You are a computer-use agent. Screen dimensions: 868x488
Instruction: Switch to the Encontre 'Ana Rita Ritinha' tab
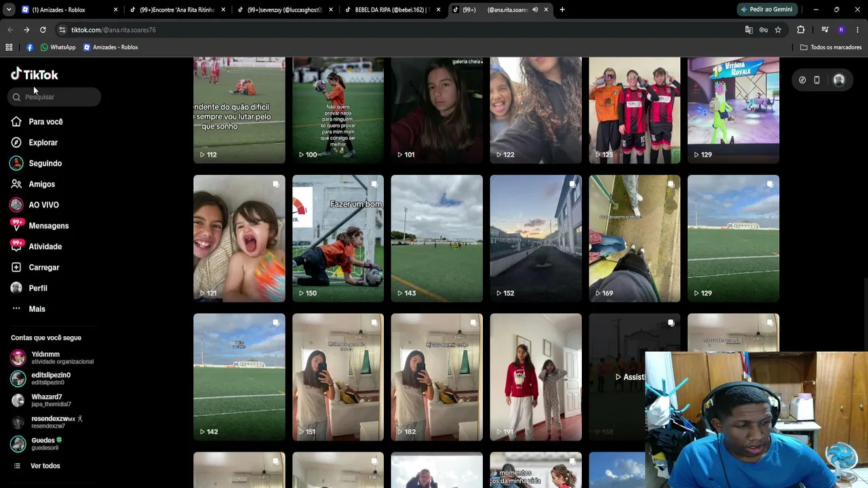[x=178, y=9]
